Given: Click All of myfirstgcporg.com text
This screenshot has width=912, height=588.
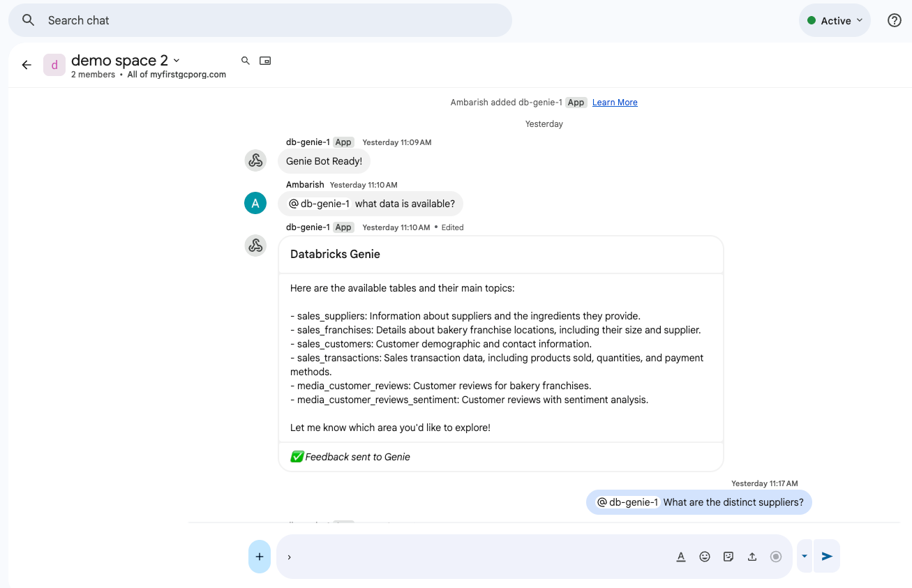Looking at the screenshot, I should point(177,75).
